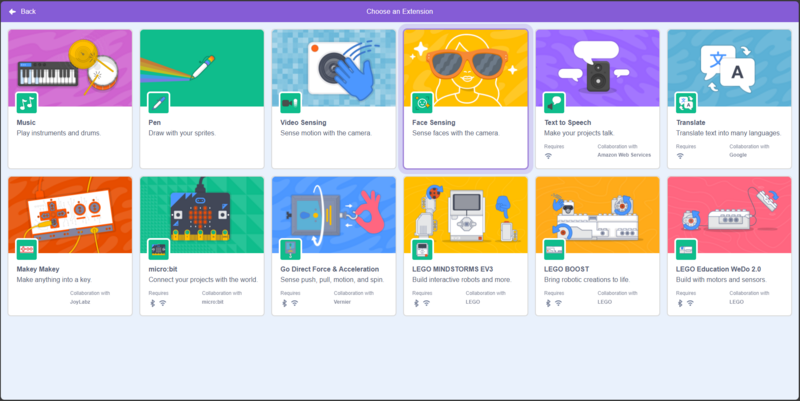Click the Wi-Fi icon on Text to Speech card

[x=548, y=156]
